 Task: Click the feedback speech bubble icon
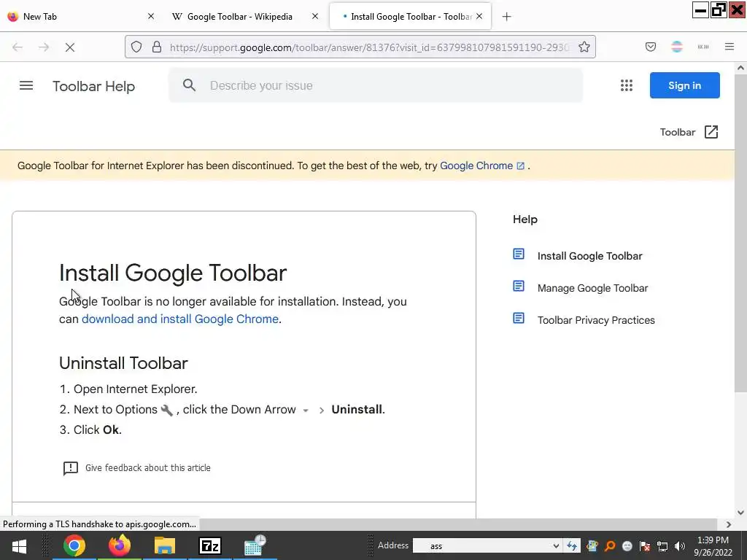coord(71,468)
